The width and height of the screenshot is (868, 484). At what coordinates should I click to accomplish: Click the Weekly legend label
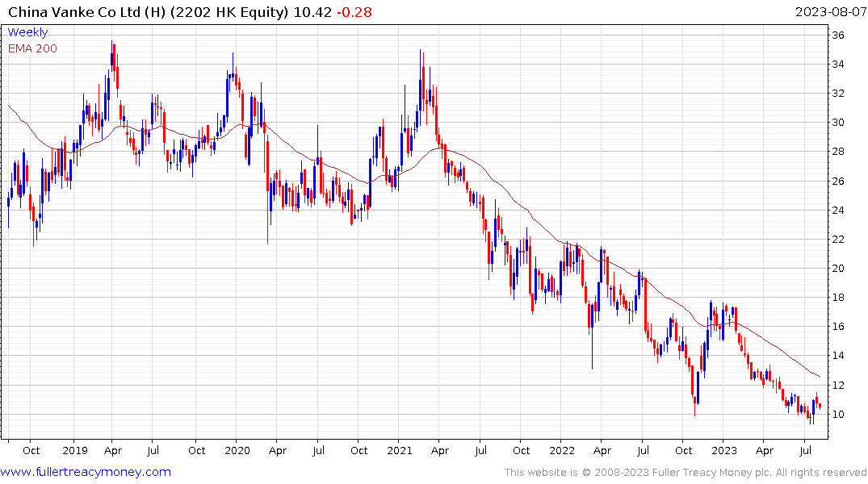click(x=27, y=32)
